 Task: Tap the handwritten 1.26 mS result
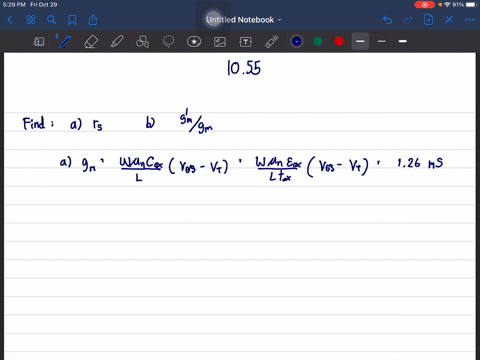point(420,163)
